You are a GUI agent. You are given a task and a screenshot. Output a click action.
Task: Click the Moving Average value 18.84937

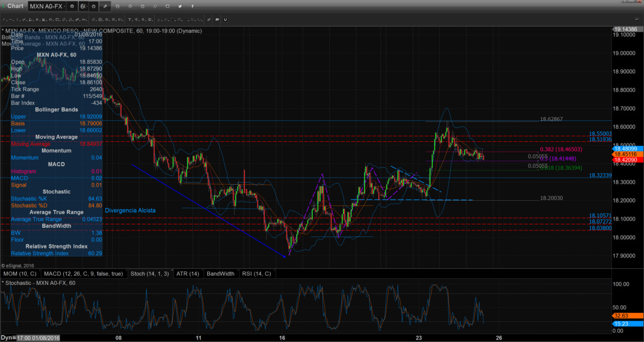(91, 144)
